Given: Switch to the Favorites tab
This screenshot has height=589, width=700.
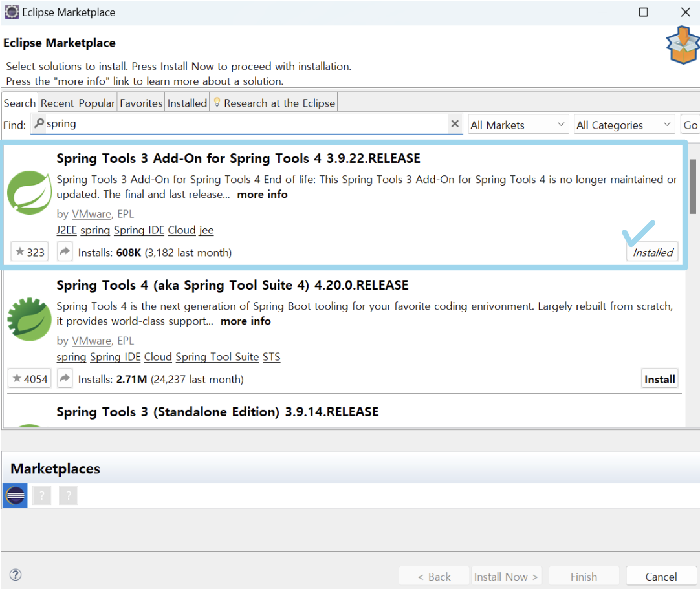Looking at the screenshot, I should 141,103.
